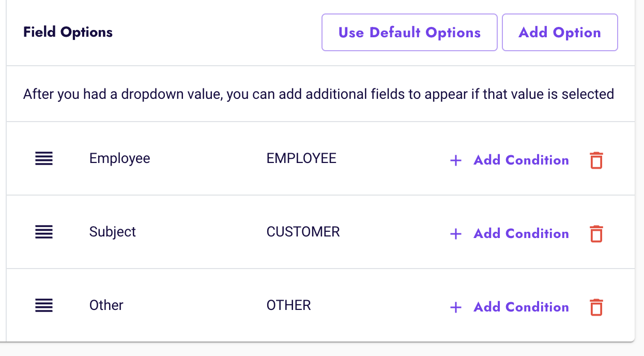Viewport: 644px width, 356px height.
Task: Remove the Other option using the trash icon
Action: [x=596, y=307]
